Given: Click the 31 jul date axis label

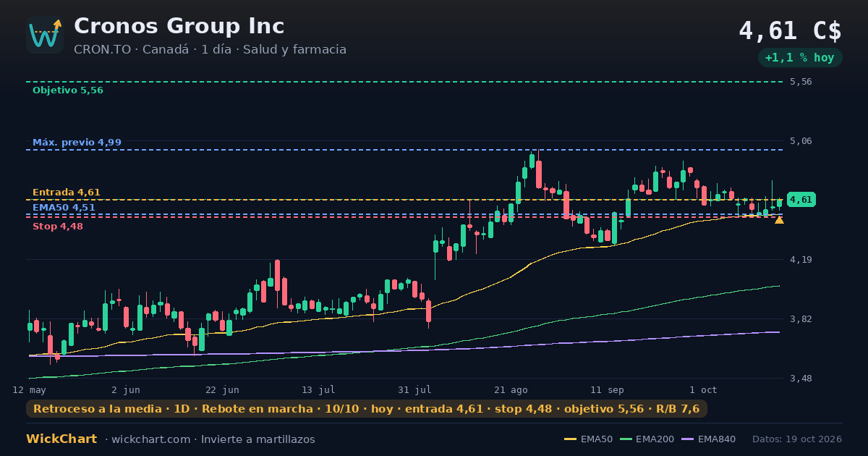Looking at the screenshot, I should click(x=414, y=389).
